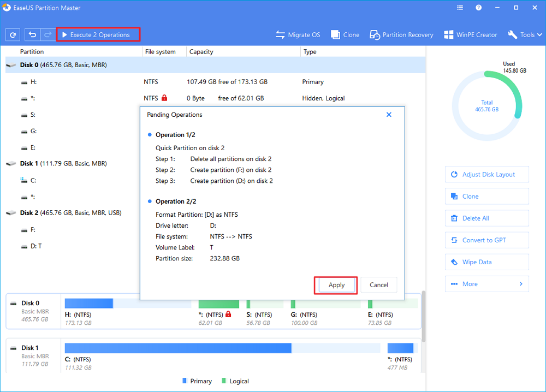The width and height of the screenshot is (546, 392).
Task: Select H: 173.13 GB block in disk map
Action: pyautogui.click(x=128, y=312)
